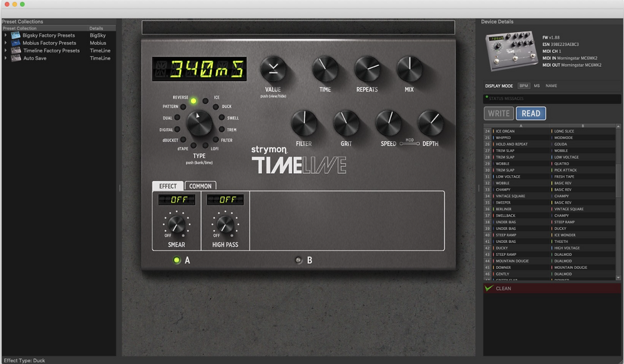Viewport: 624px width, 364px height.
Task: Click the VALUE encoder knob
Action: coord(273,70)
